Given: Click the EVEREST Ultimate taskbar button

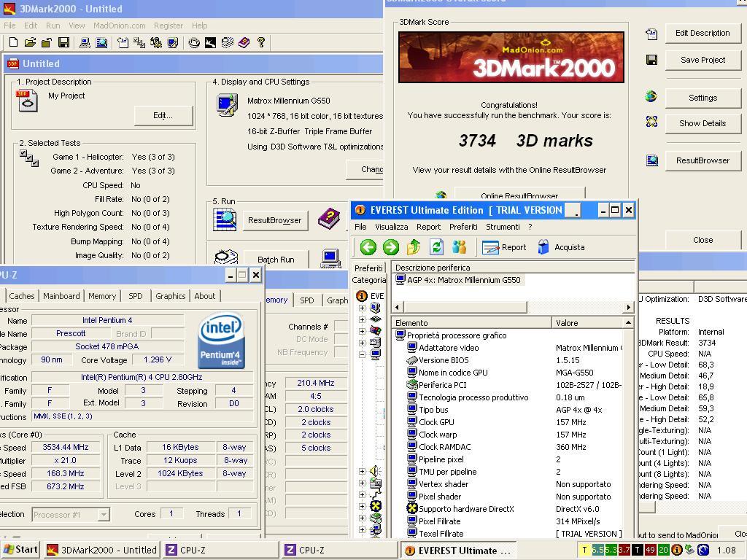Looking at the screenshot, I should (x=458, y=551).
